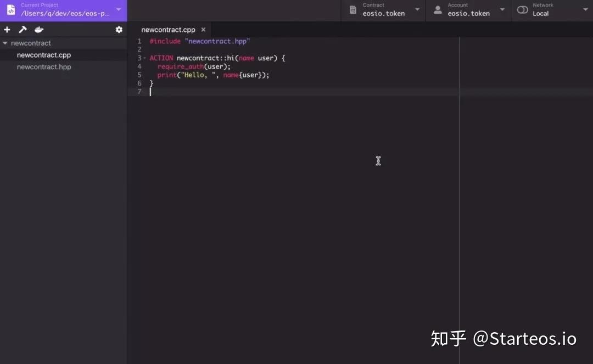Click the plus icon to create new file
This screenshot has height=364, width=593.
click(7, 30)
